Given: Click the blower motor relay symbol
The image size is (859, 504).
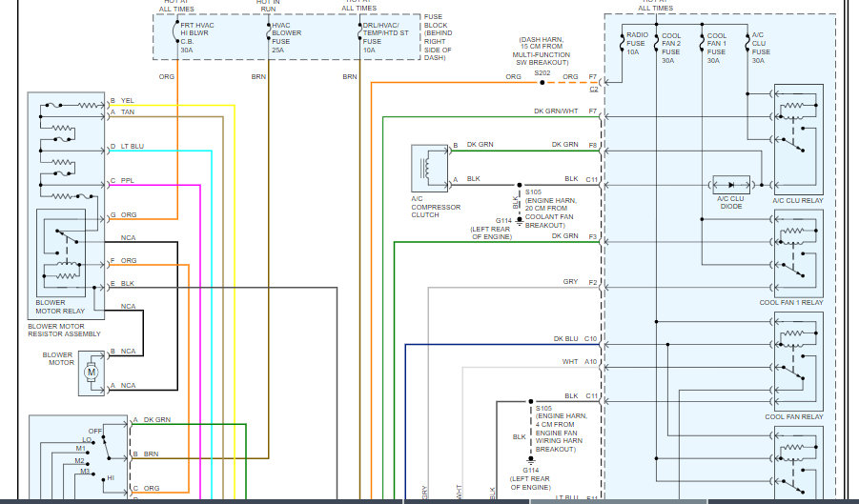Looking at the screenshot, I should 63,252.
